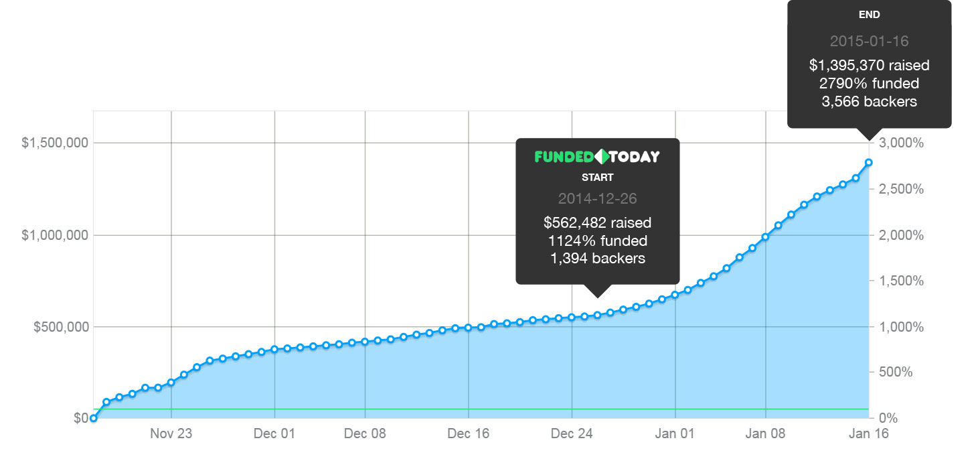Image resolution: width=980 pixels, height=471 pixels.
Task: Click the first data point at $0
Action: pos(93,418)
